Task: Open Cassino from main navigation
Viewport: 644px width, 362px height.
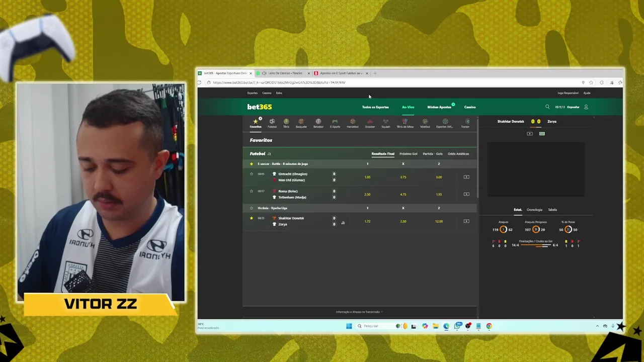Action: click(470, 107)
